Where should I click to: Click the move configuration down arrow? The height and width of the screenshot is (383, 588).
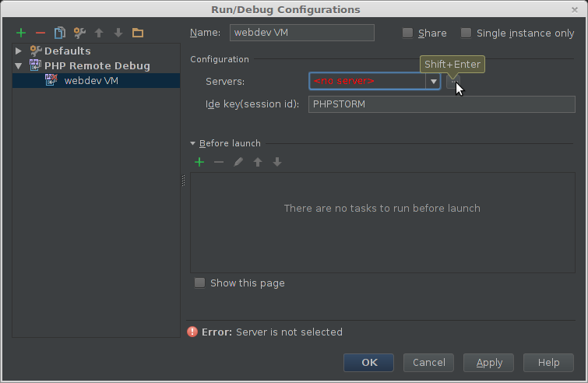118,33
